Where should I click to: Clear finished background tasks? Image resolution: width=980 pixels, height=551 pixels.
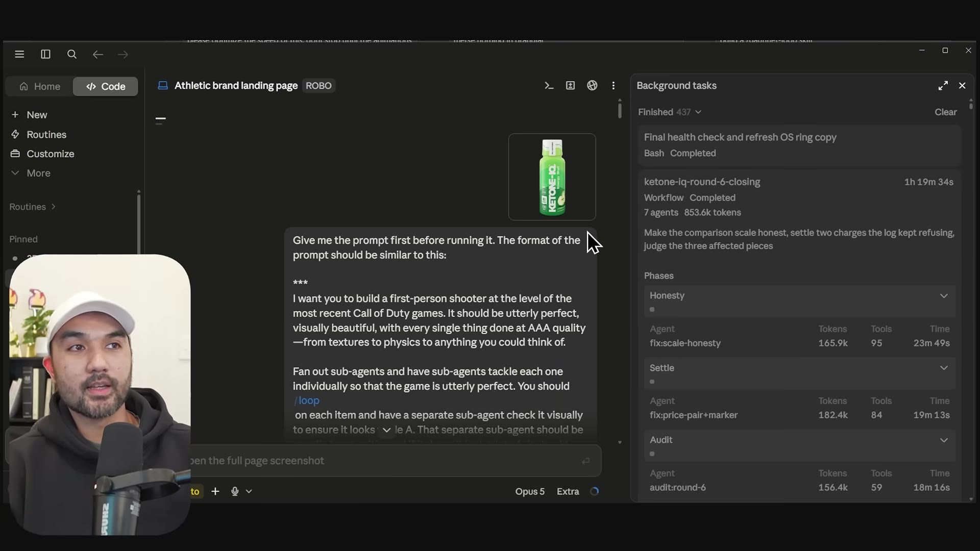tap(945, 112)
